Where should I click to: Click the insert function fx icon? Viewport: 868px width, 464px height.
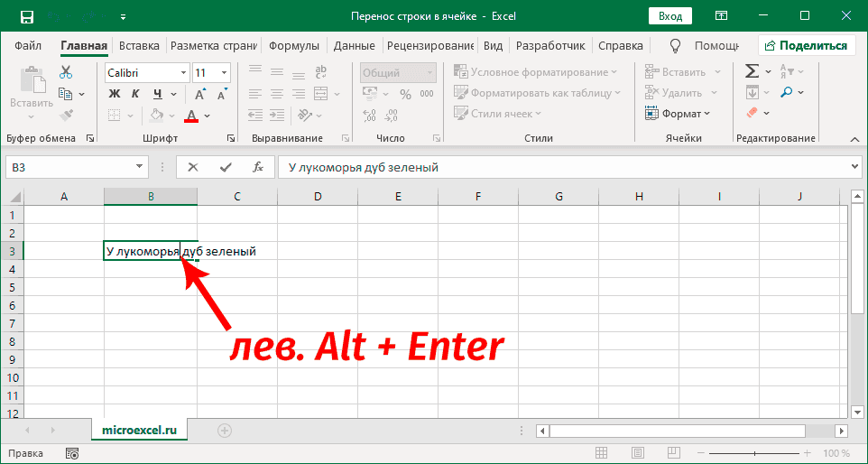coord(257,167)
